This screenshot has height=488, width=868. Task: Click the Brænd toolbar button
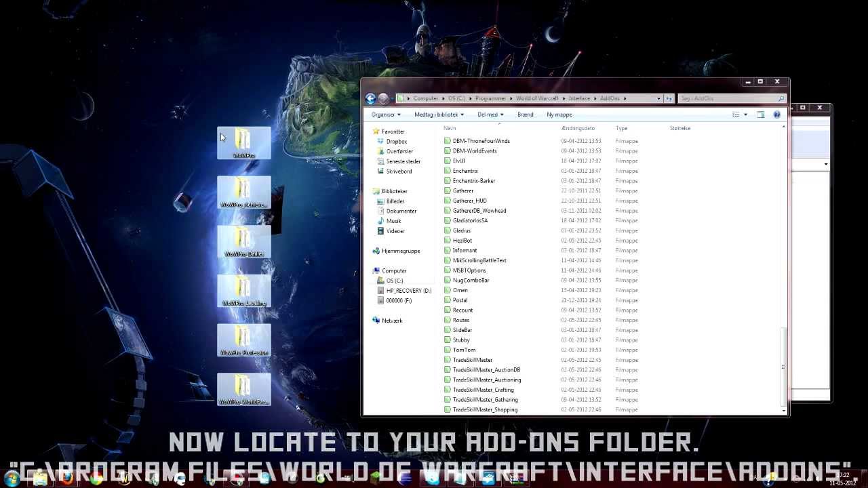(x=526, y=115)
